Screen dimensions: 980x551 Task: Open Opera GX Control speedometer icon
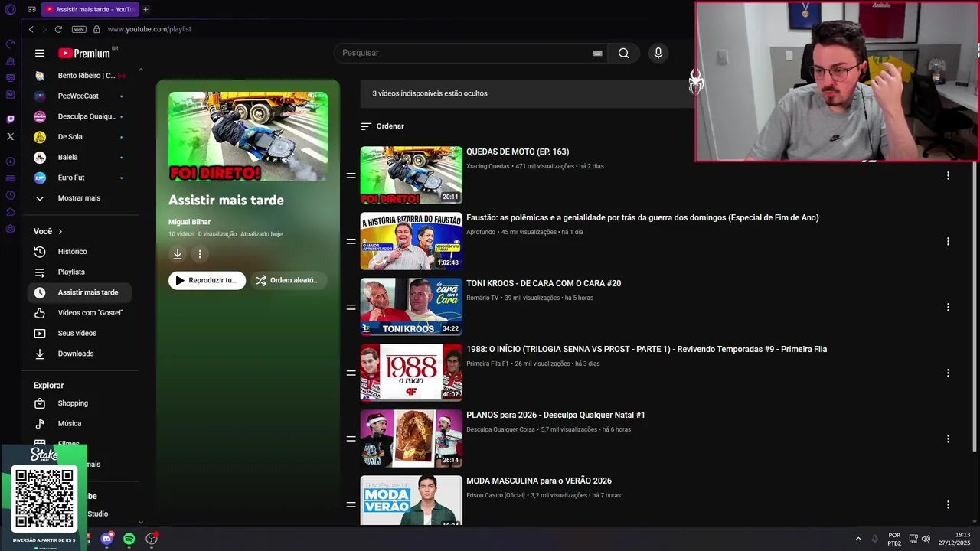(x=10, y=44)
